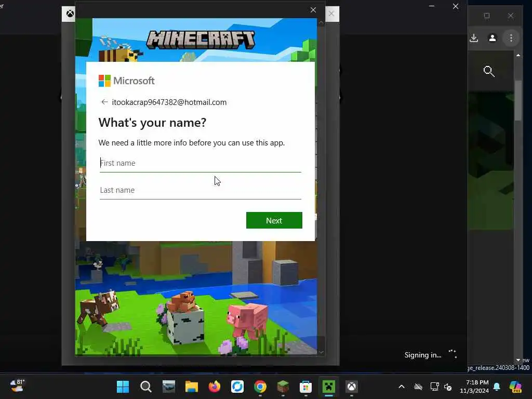Click the Microsoft logo in the dialog
532x399 pixels.
coord(127,81)
